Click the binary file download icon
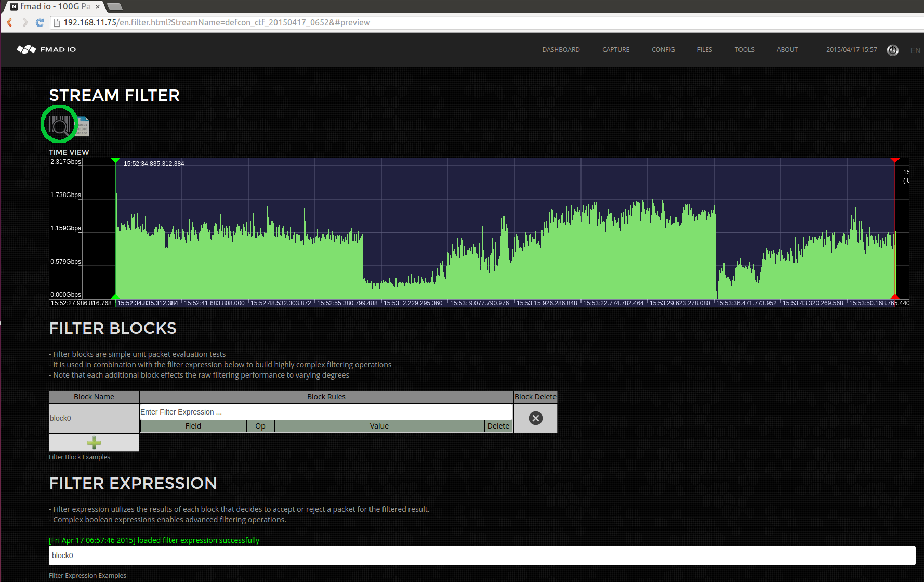This screenshot has width=924, height=582. pos(83,126)
